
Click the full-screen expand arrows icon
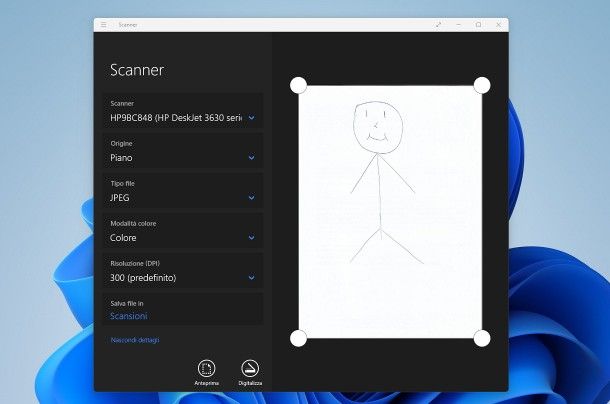[x=439, y=24]
